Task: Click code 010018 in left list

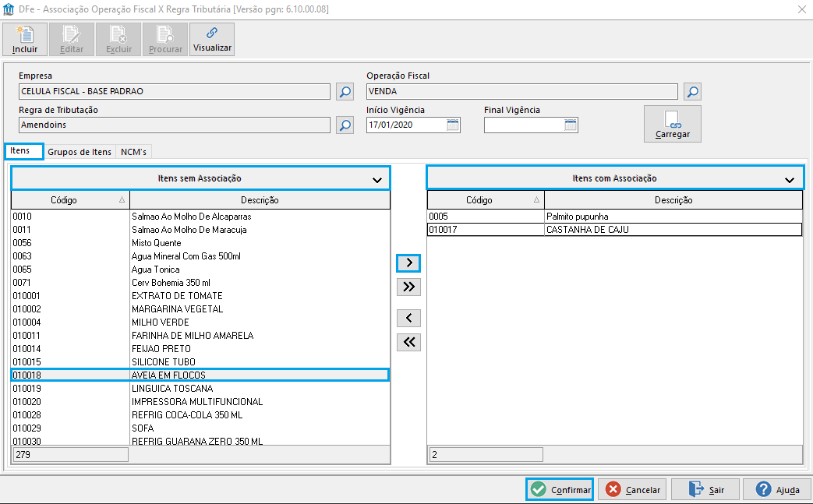Action: pyautogui.click(x=27, y=375)
